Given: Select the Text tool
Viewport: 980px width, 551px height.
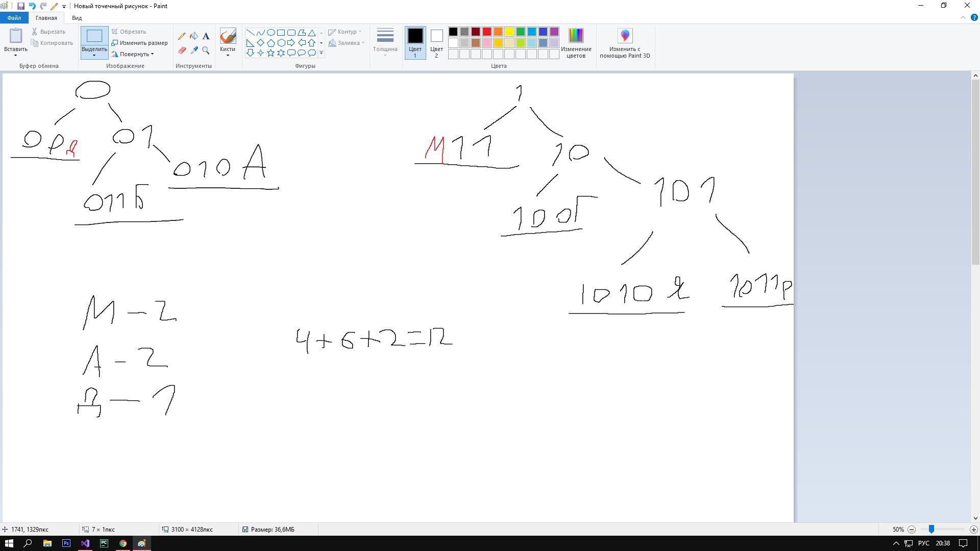Looking at the screenshot, I should [x=206, y=36].
